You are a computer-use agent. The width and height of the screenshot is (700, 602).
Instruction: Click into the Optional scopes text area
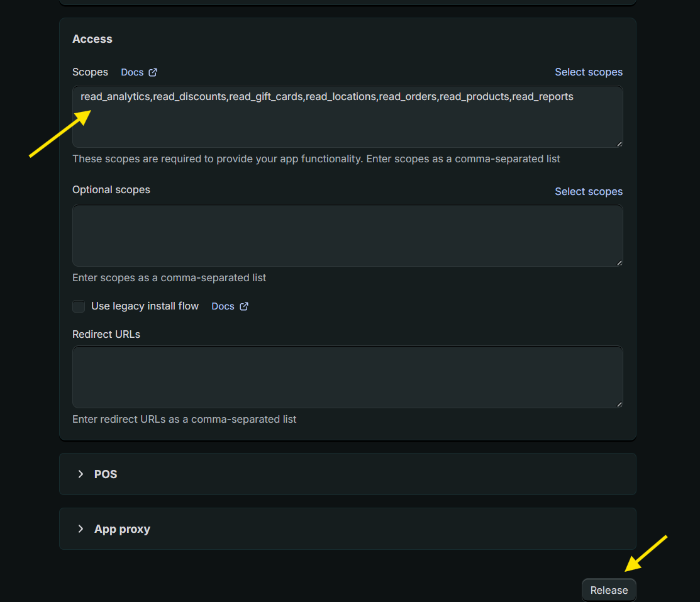(x=347, y=235)
